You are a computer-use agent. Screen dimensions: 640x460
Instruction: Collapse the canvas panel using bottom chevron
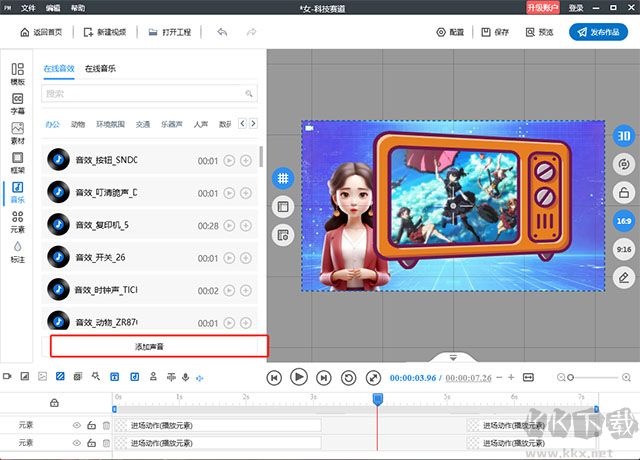pos(453,357)
